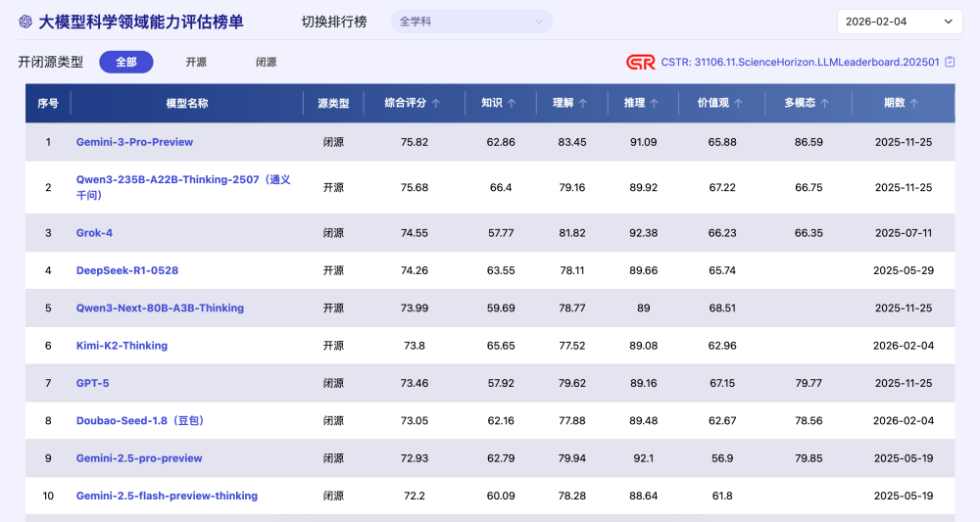
Task: Open the 2026-02-04 date dropdown
Action: (x=900, y=22)
